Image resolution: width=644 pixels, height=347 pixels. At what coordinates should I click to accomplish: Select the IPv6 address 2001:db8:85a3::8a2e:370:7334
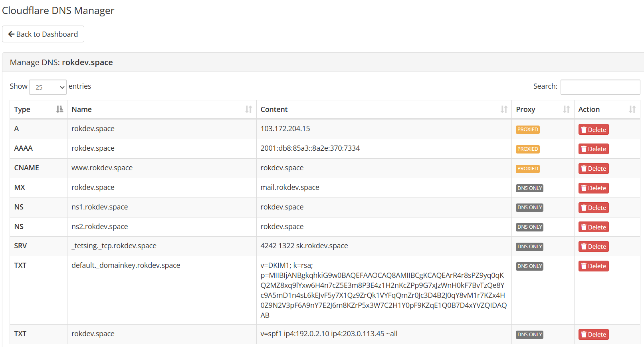pyautogui.click(x=310, y=148)
